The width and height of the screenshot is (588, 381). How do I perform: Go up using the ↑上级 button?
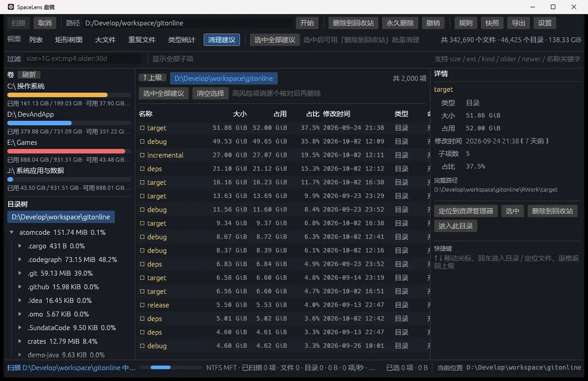coord(153,78)
